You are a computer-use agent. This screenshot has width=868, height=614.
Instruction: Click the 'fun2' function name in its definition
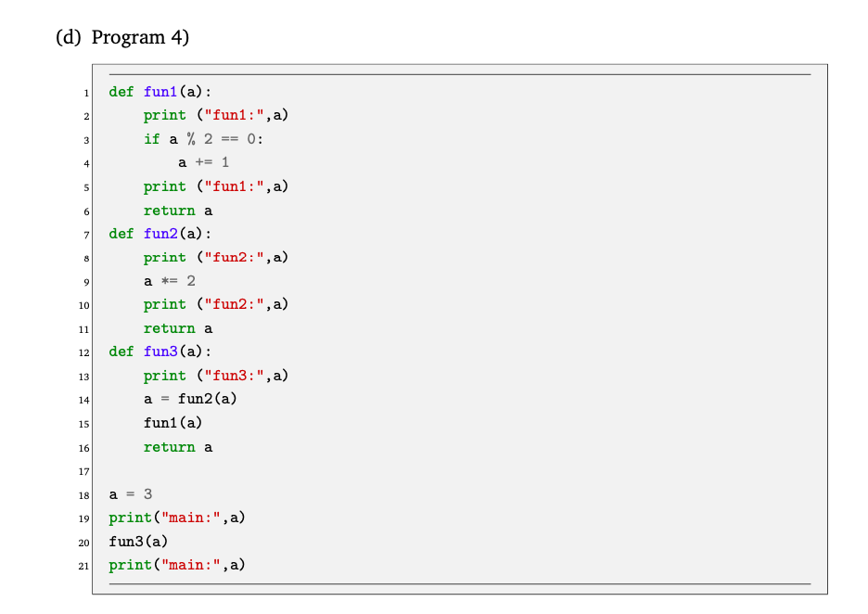click(x=160, y=234)
